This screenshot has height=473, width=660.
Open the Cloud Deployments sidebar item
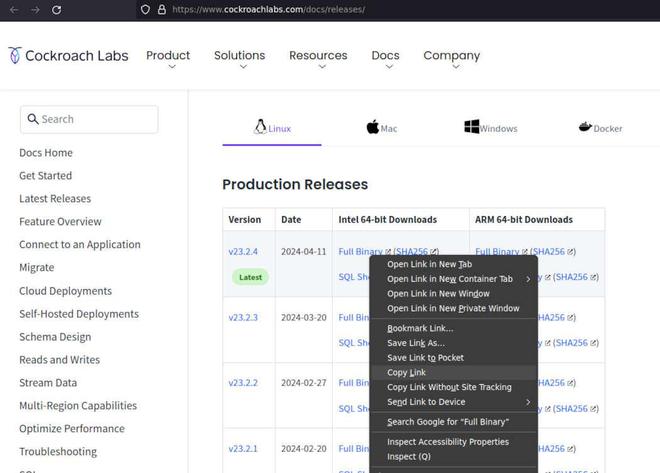coord(65,291)
